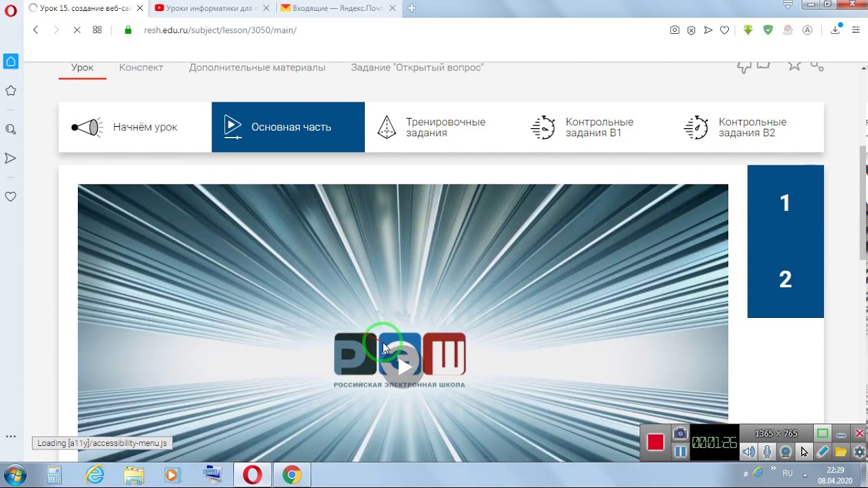Viewport: 868px width, 488px height.
Task: Click the send-to-flow arrow in address bar
Action: click(708, 30)
